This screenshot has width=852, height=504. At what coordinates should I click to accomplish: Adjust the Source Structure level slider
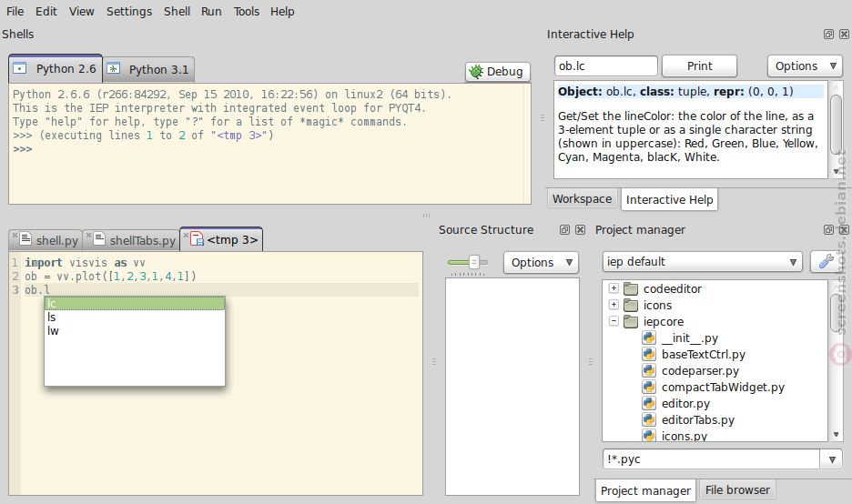(473, 262)
